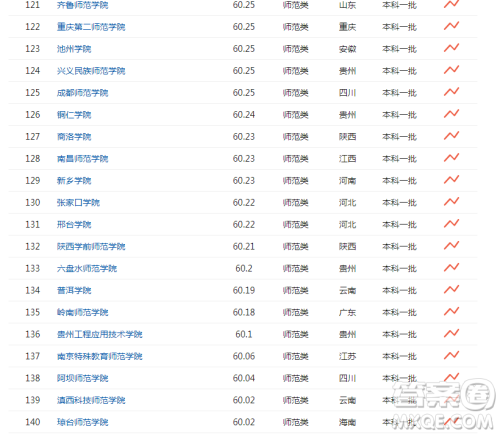
Task: Open the 齐鲁师范学院 link
Action: [x=82, y=5]
